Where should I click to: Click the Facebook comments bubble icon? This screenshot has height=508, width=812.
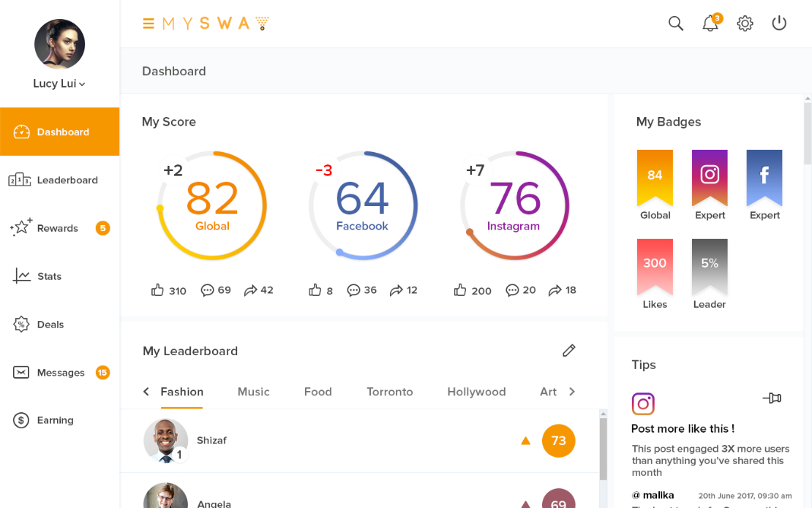tap(354, 290)
